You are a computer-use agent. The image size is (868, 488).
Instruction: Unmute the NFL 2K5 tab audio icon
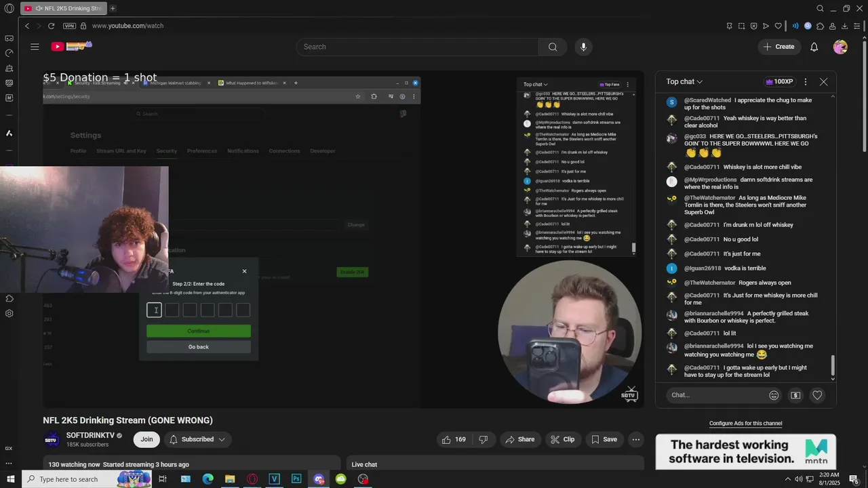tap(39, 9)
